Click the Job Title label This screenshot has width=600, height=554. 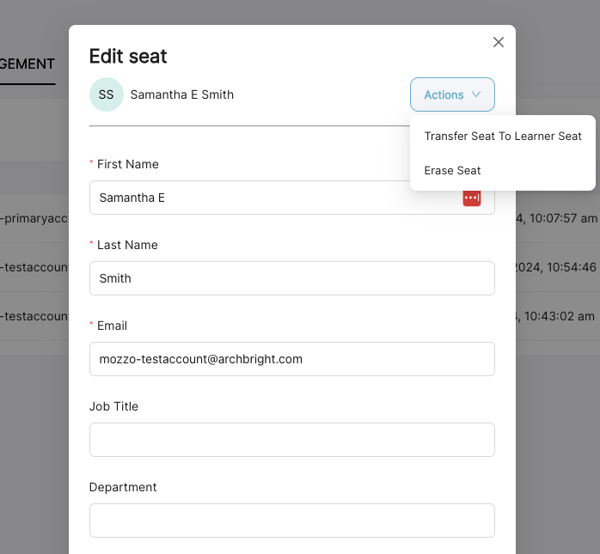point(114,406)
